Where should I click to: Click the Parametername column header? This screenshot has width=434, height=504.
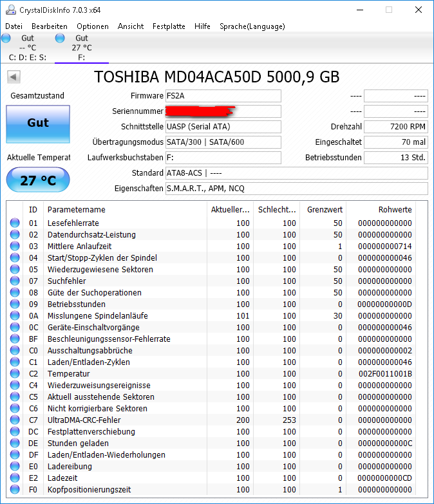pos(76,210)
